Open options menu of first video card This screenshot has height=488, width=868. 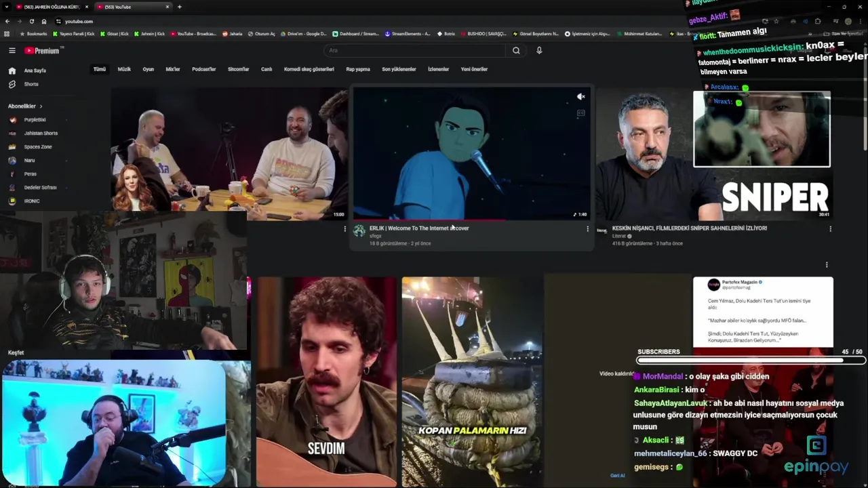pos(344,229)
